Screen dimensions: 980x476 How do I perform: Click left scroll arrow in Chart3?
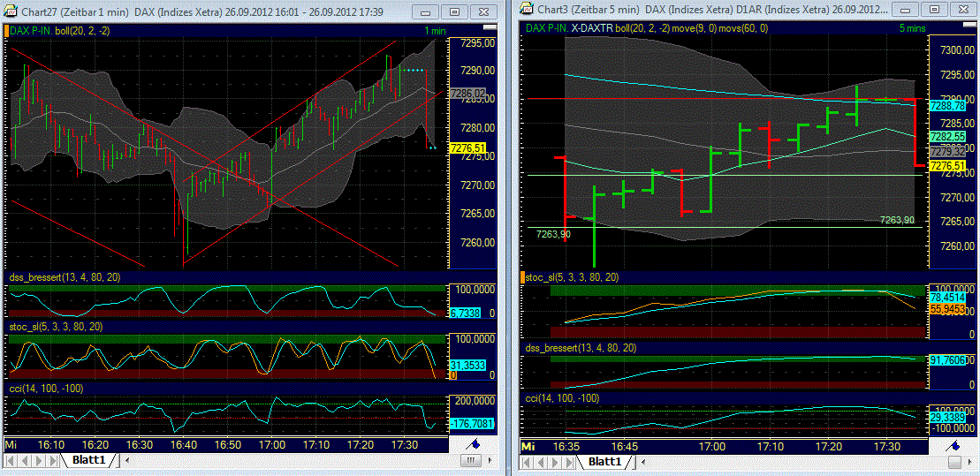(x=643, y=462)
